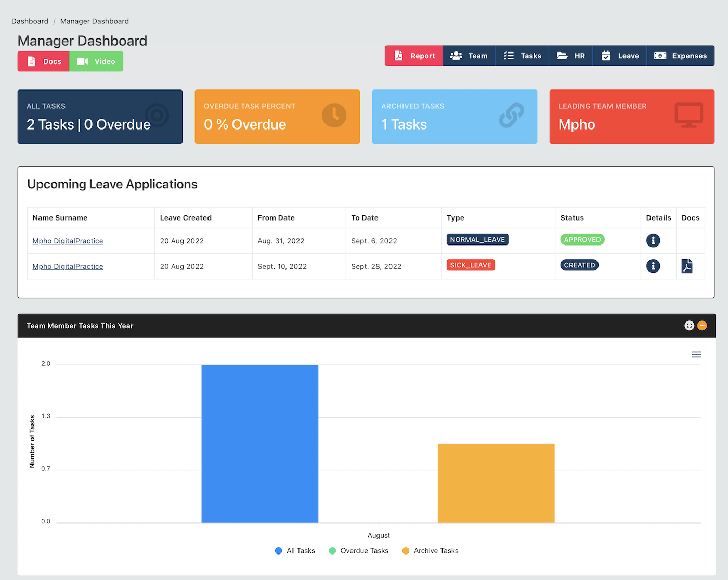Click the Details column header
The height and width of the screenshot is (580, 728).
658,218
